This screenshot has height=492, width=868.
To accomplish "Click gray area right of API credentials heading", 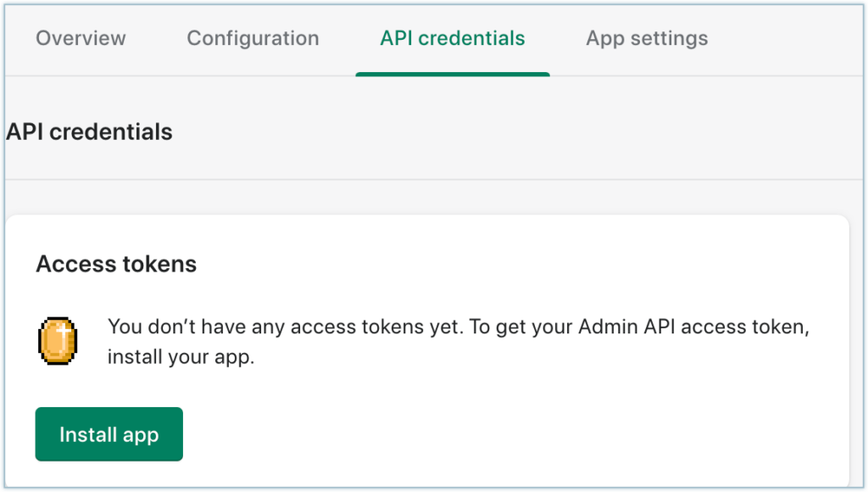I will pyautogui.click(x=509, y=132).
